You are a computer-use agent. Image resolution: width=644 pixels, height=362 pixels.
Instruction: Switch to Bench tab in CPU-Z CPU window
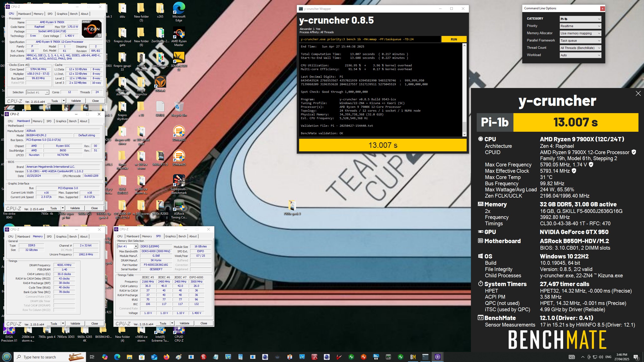[x=74, y=14]
